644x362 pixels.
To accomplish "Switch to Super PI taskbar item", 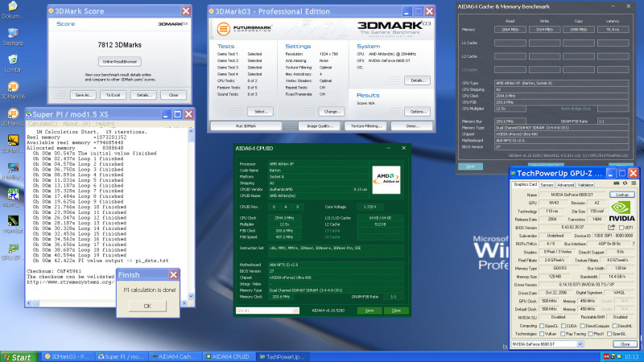I will click(x=122, y=356).
